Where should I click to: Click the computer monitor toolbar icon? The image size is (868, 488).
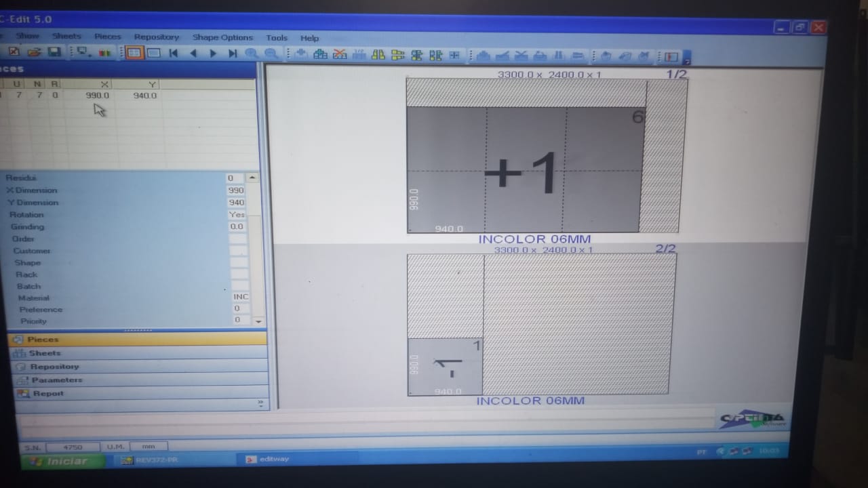[x=84, y=52]
